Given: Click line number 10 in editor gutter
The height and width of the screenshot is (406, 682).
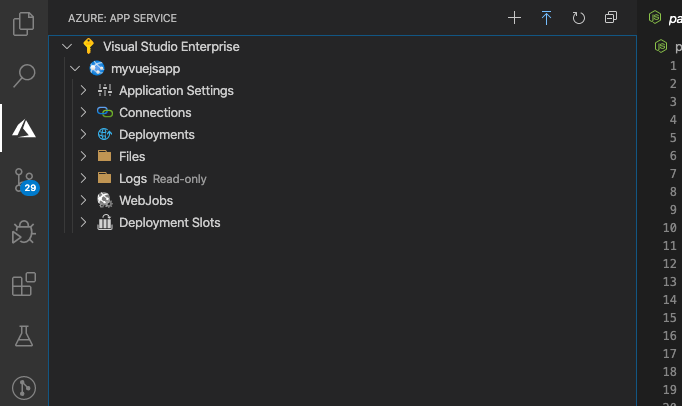Looking at the screenshot, I should coord(669,228).
